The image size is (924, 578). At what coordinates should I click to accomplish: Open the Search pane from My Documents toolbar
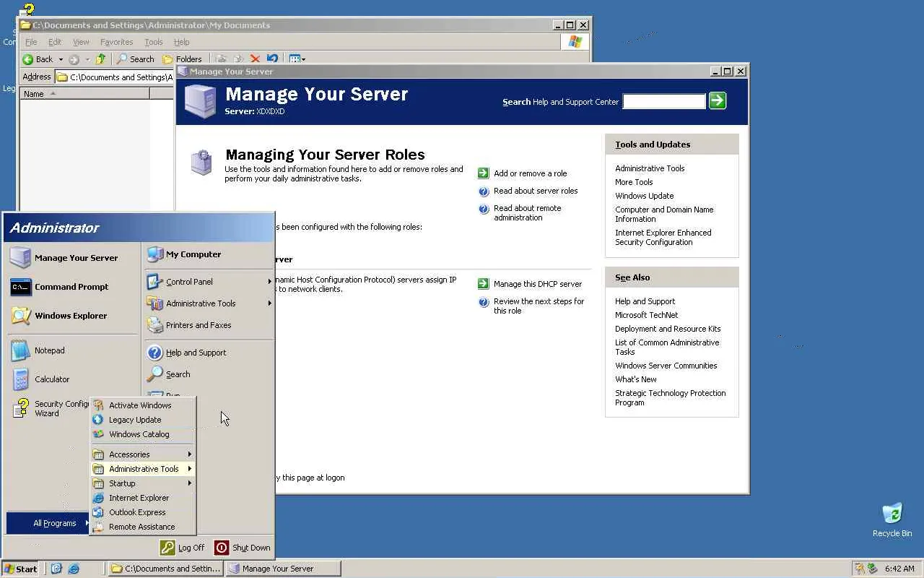[x=135, y=59]
